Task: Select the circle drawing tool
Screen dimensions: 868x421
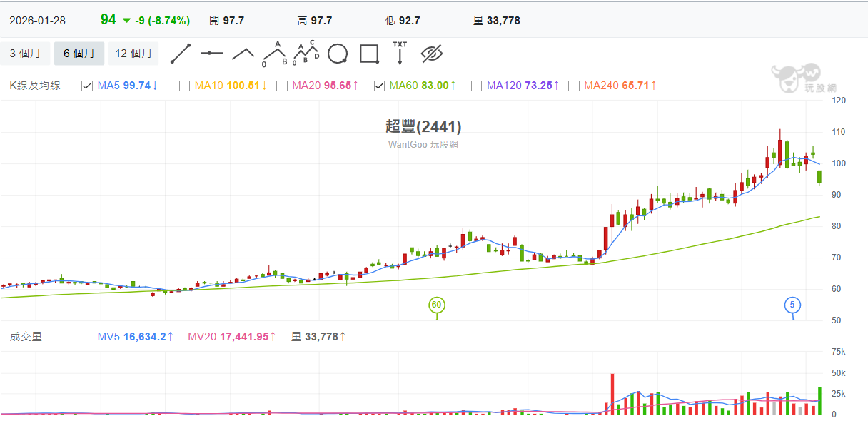Action: [338, 54]
